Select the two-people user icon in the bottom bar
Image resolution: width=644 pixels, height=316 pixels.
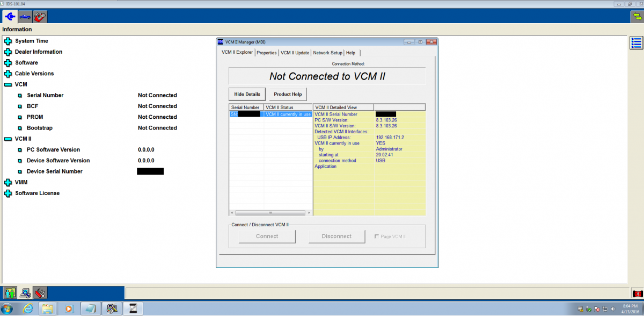pyautogui.click(x=10, y=293)
